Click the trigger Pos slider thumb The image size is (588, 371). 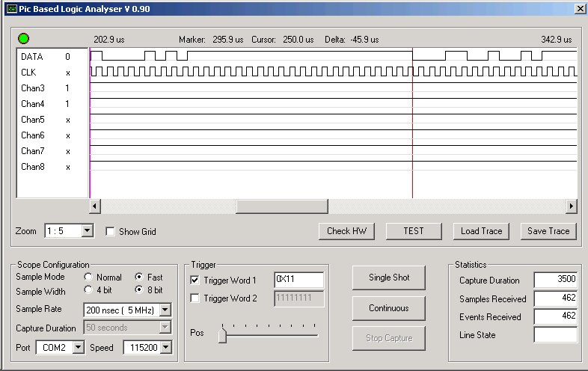pos(222,335)
